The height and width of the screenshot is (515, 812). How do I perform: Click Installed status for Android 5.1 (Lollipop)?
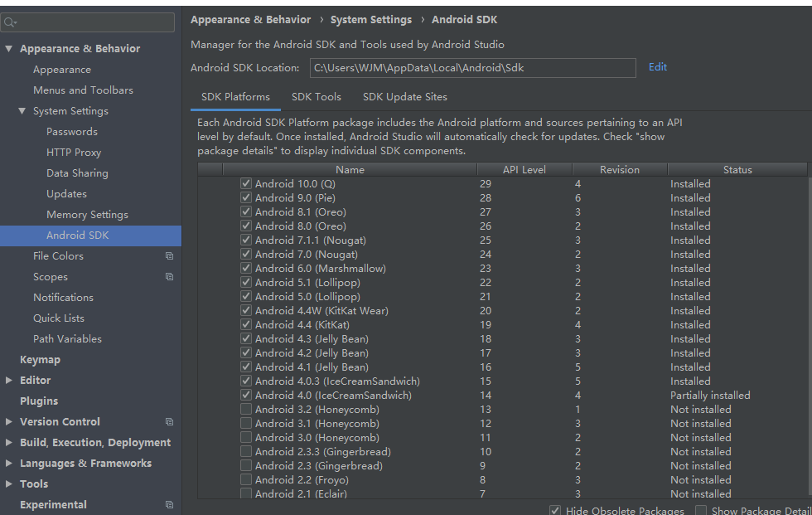pos(690,282)
